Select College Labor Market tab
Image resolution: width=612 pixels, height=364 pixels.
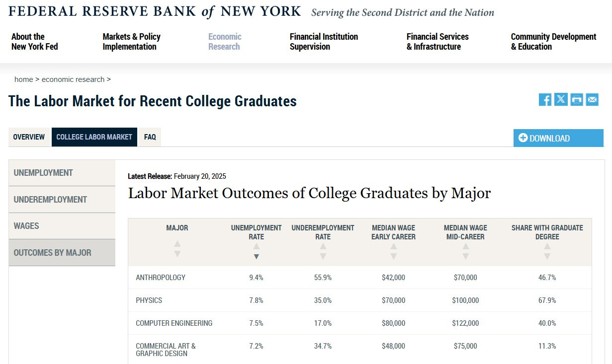94,137
